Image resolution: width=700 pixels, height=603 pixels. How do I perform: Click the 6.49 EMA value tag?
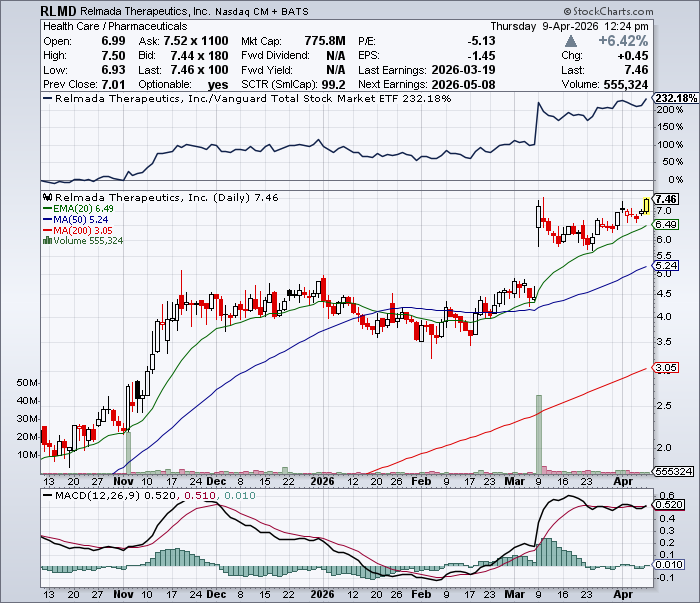[x=666, y=225]
